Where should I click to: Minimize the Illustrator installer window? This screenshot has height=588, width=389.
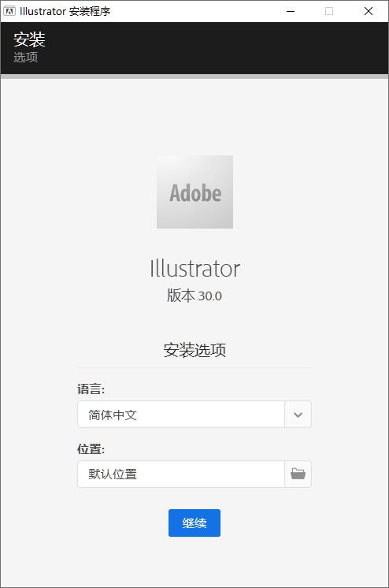click(x=291, y=11)
